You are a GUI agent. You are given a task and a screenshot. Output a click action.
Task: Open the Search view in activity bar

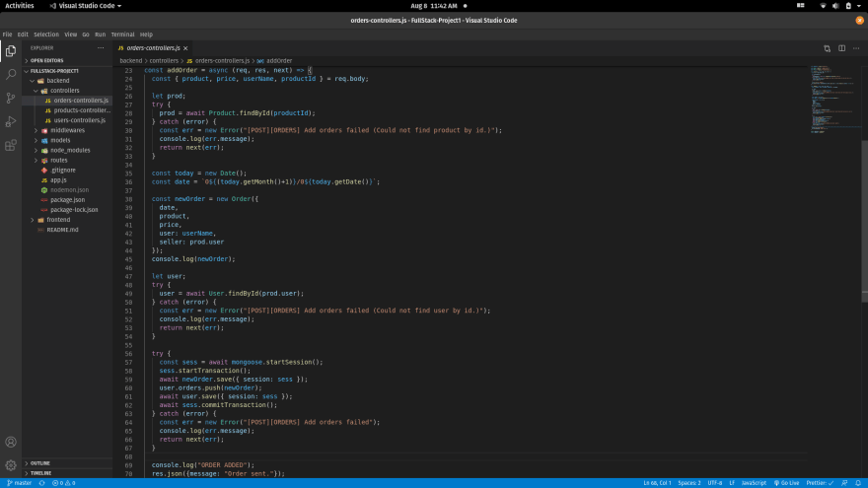tap(11, 74)
